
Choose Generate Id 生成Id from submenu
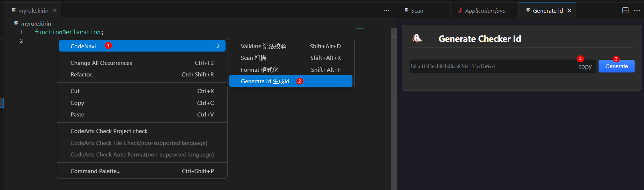(x=291, y=81)
